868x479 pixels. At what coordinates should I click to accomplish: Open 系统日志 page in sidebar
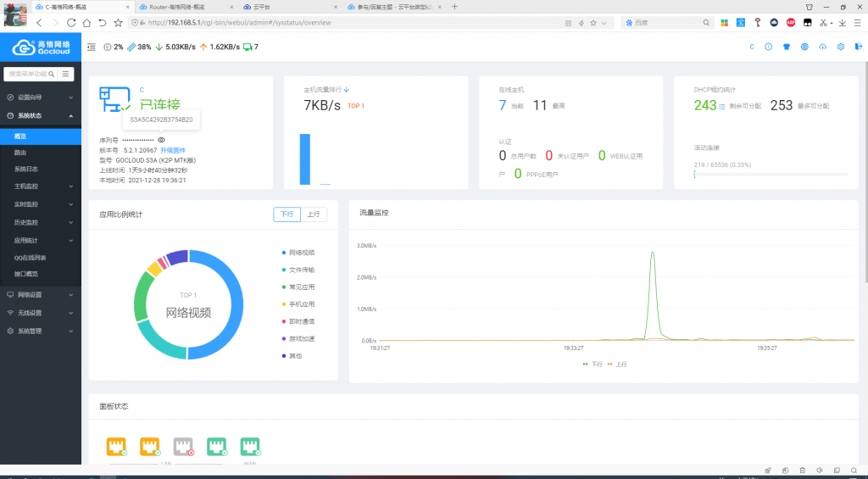41,170
